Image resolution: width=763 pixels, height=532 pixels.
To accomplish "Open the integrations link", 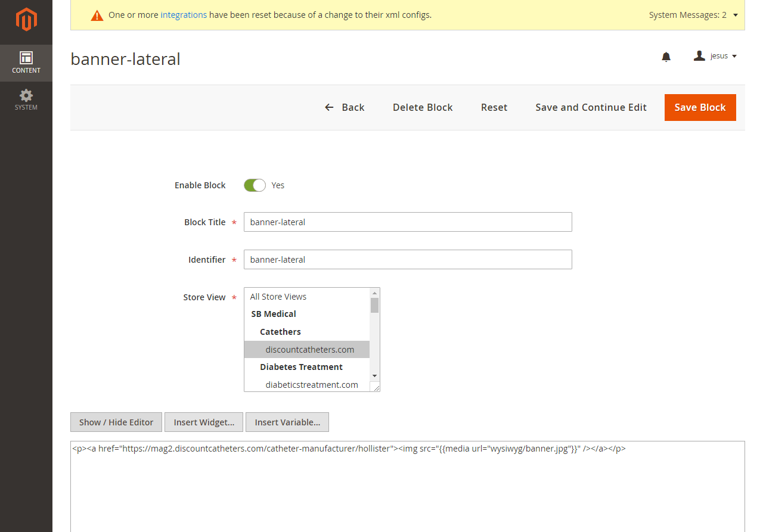I will coord(184,15).
